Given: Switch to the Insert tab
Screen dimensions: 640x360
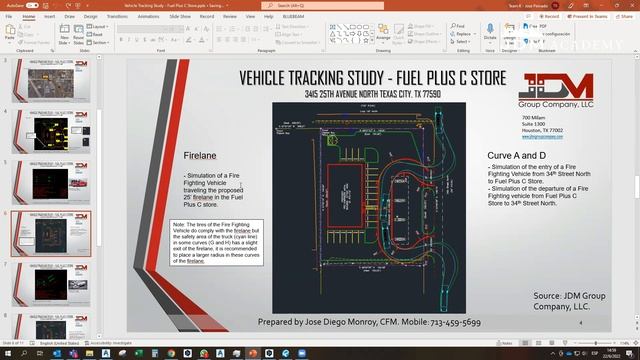Looking at the screenshot, I should tap(49, 16).
